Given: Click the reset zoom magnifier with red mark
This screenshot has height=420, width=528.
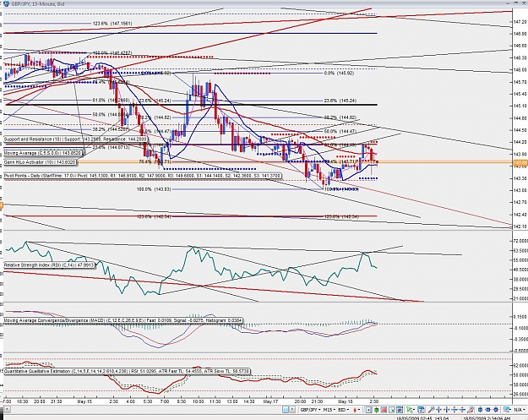Looking at the screenshot, I should 471,410.
